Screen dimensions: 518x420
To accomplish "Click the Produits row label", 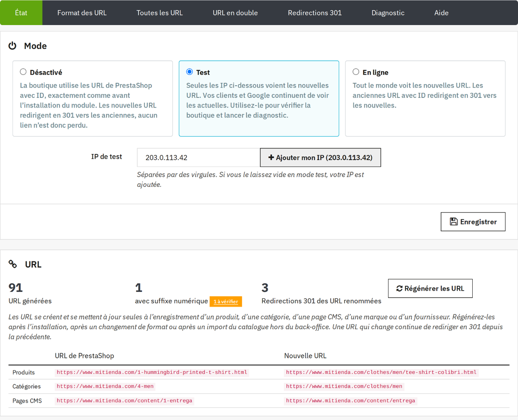I will click(24, 372).
